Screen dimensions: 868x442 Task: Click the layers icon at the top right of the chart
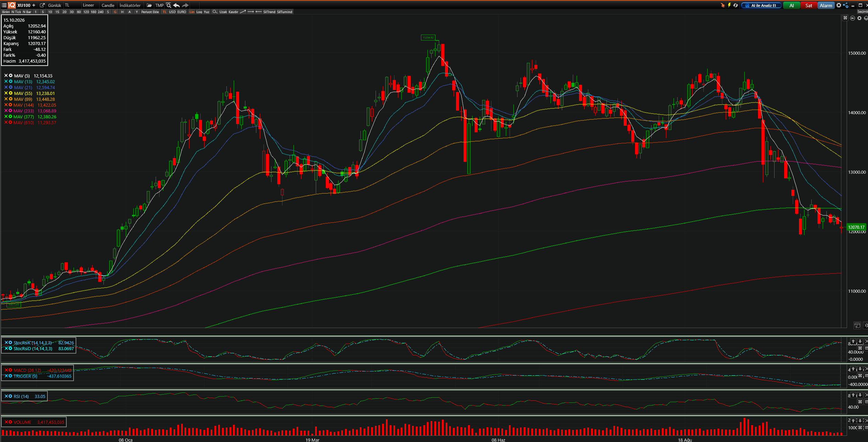tap(866, 18)
